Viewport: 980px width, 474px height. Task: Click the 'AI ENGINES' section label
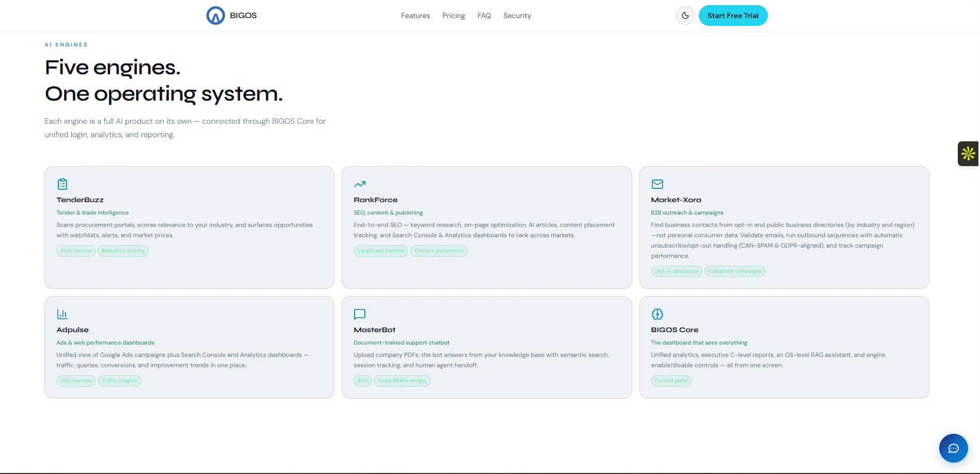pyautogui.click(x=66, y=45)
